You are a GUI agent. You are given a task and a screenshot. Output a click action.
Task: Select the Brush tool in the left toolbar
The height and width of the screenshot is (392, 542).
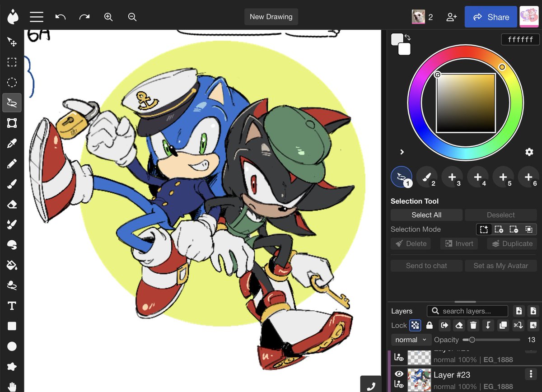tap(12, 184)
